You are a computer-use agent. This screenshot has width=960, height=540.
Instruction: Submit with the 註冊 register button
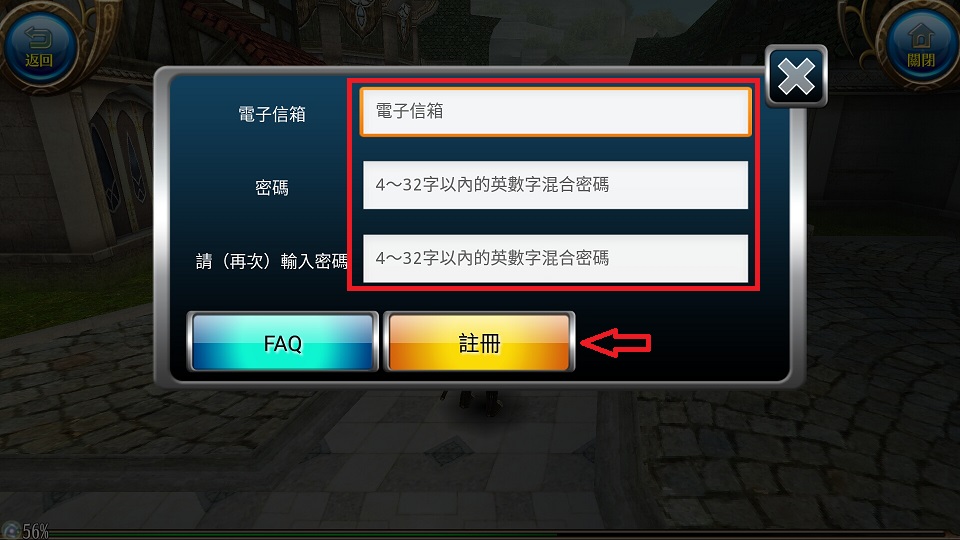pyautogui.click(x=479, y=342)
